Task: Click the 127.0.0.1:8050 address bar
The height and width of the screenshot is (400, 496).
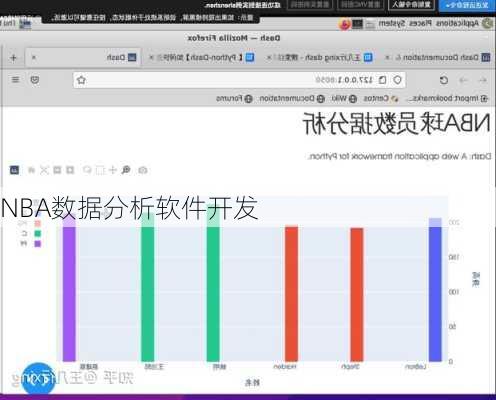Action: pos(239,80)
